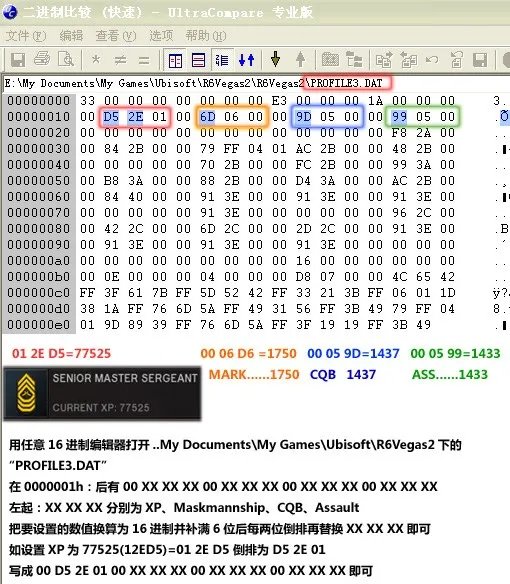Viewport: 510px width, 584px height.
Task: Click the grayed folder compare icon
Action: pos(330,60)
